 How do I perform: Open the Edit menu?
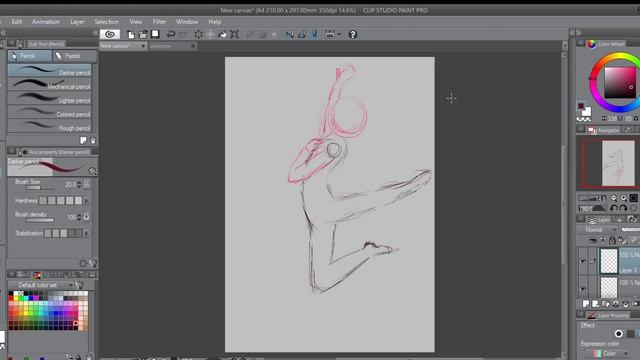tap(17, 22)
